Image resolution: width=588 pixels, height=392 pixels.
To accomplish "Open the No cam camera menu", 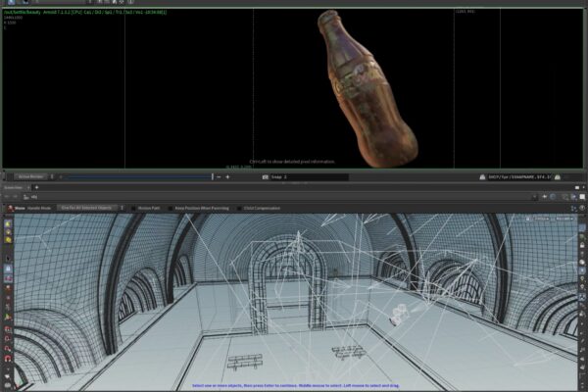I will pos(564,219).
